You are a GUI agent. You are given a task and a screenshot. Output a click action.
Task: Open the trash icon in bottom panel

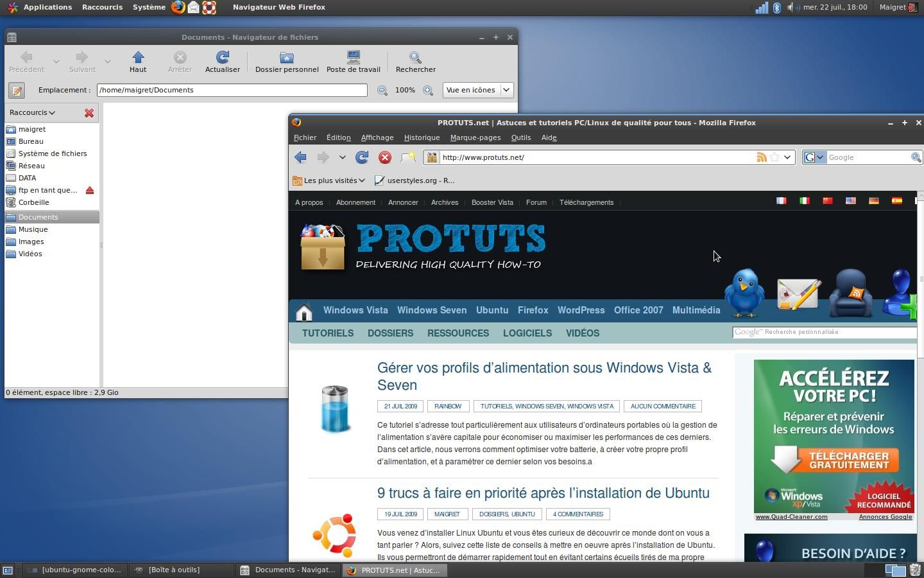(916, 570)
